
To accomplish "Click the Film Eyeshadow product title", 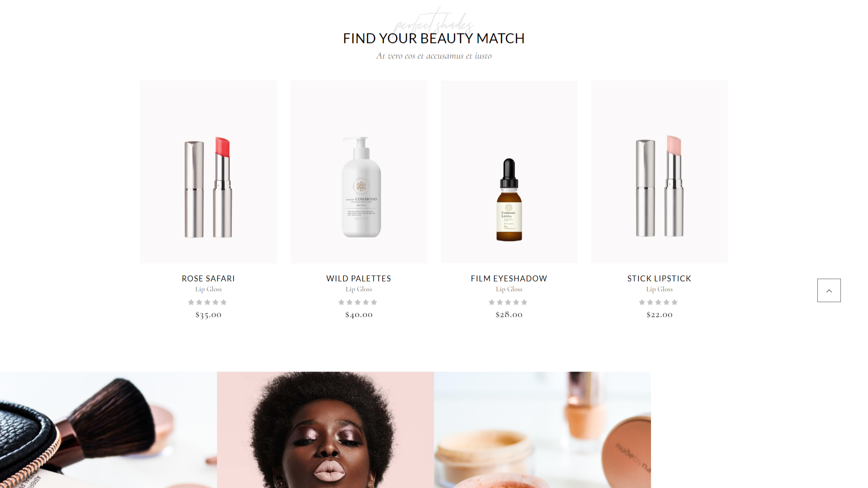I will click(x=509, y=278).
